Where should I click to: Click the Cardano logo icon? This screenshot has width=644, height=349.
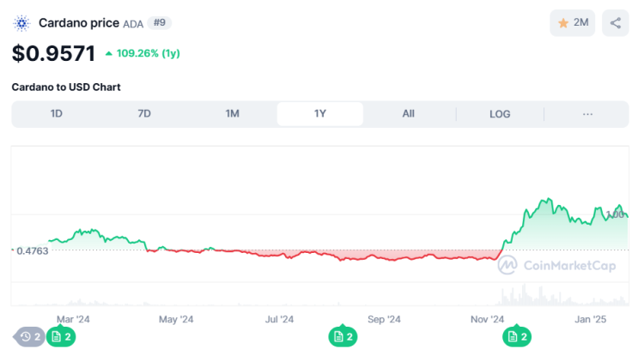coord(21,23)
